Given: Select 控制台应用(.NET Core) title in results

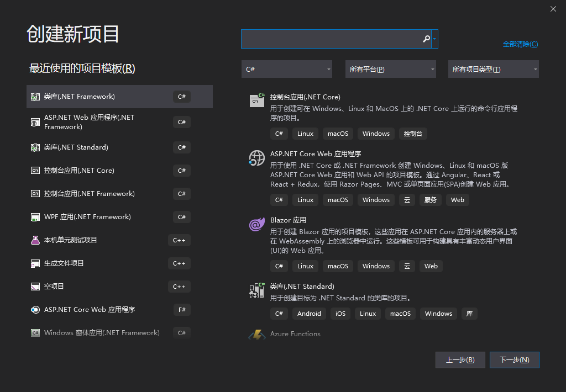Looking at the screenshot, I should [x=305, y=97].
